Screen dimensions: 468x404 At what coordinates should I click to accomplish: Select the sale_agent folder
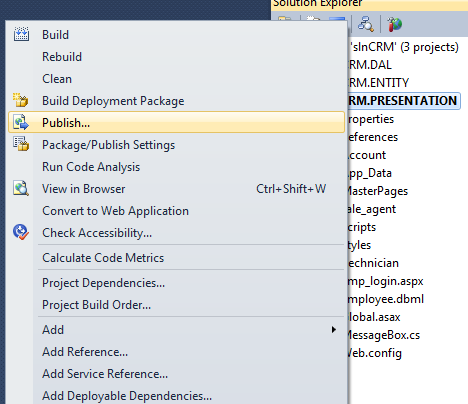(371, 209)
